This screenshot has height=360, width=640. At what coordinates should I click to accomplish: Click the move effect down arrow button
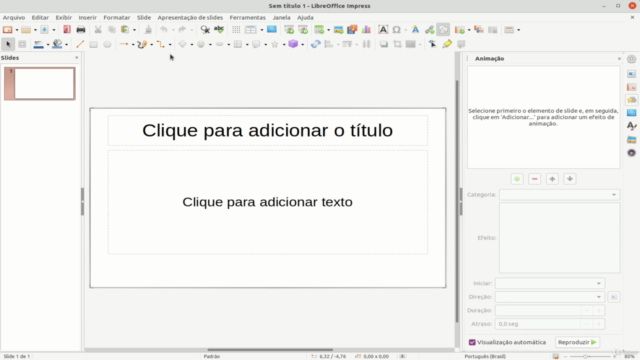pos(570,179)
